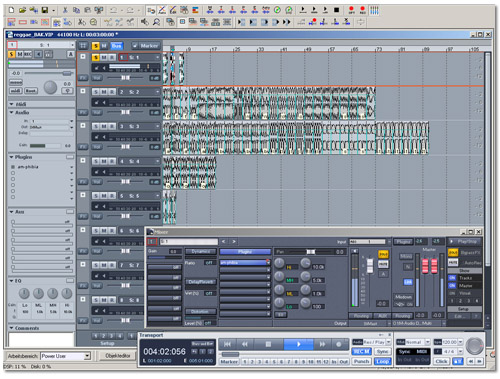Go to next channel with Mixer right arrow
This screenshot has width=500, height=379.
pyautogui.click(x=234, y=241)
